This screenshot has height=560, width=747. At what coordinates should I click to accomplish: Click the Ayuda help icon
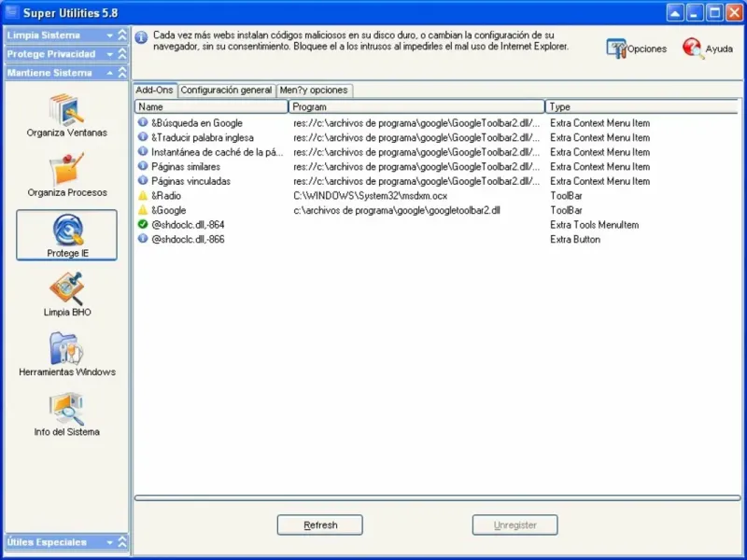[x=693, y=49]
